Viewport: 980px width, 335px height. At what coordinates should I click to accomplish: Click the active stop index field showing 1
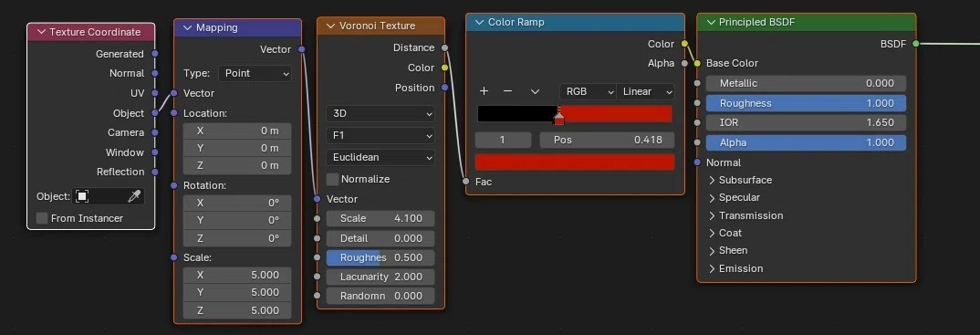tap(503, 140)
